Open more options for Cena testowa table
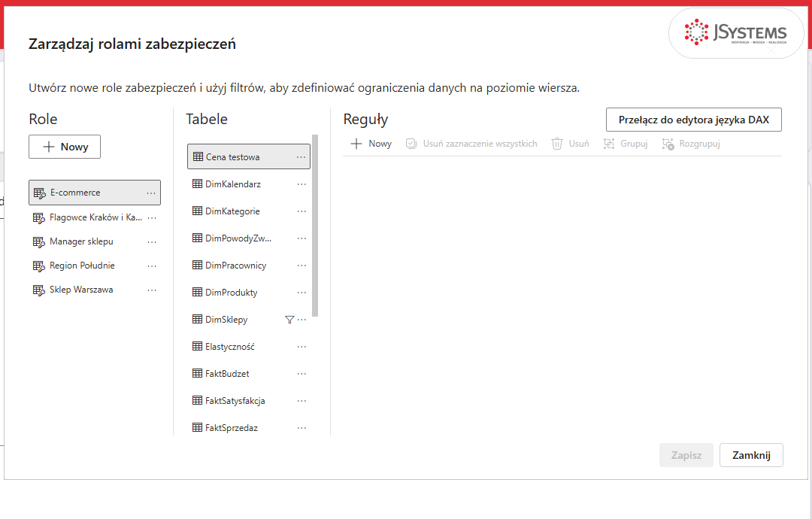Viewport: 812px width, 519px height. click(x=301, y=157)
